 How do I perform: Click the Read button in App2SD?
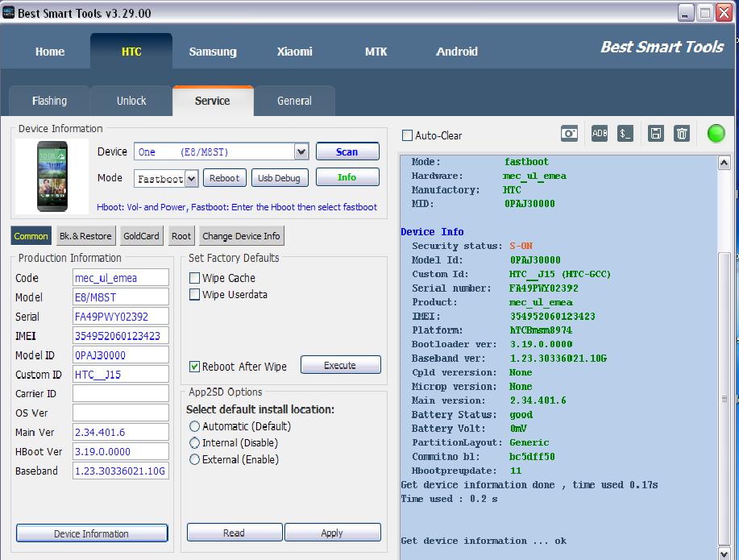[x=235, y=533]
